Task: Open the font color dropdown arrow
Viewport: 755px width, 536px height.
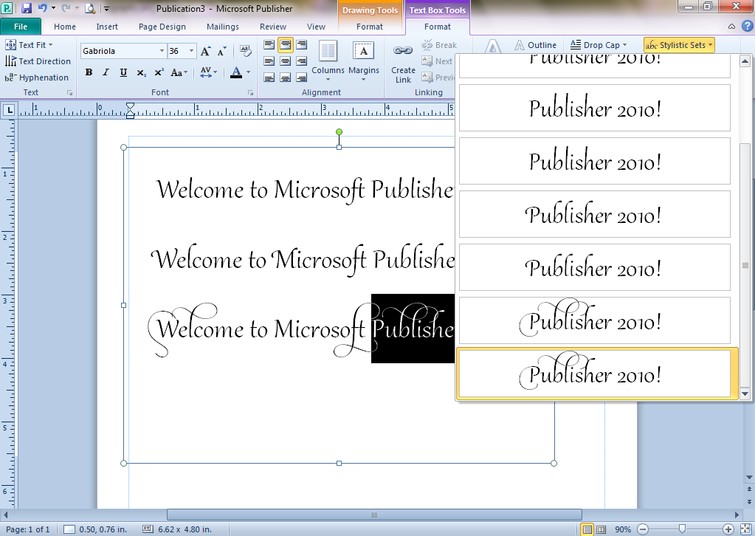Action: pos(248,73)
